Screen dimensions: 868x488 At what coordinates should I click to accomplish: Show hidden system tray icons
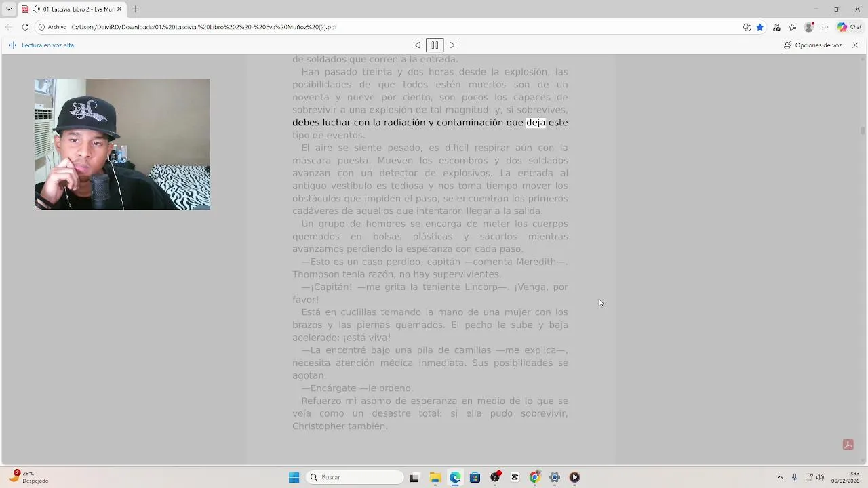click(x=780, y=477)
